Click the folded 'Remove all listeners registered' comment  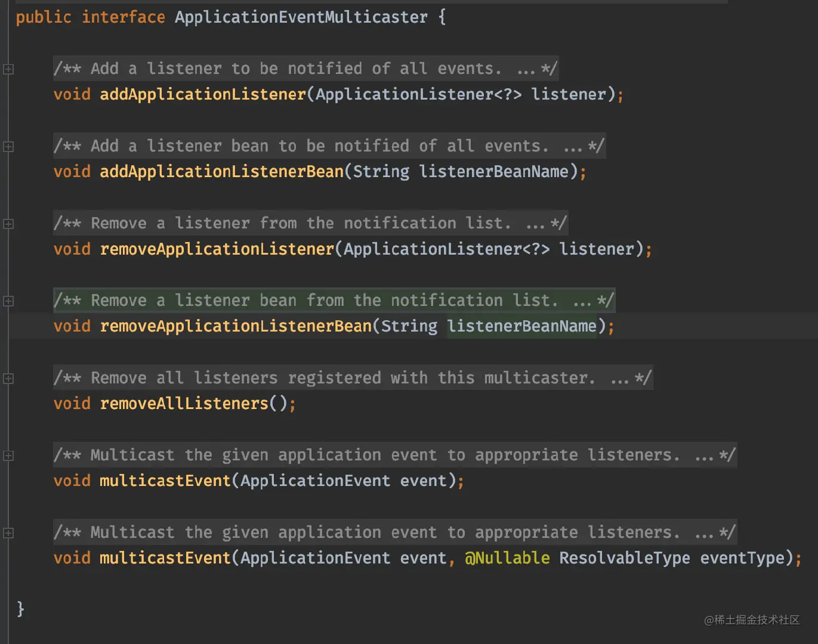(353, 379)
